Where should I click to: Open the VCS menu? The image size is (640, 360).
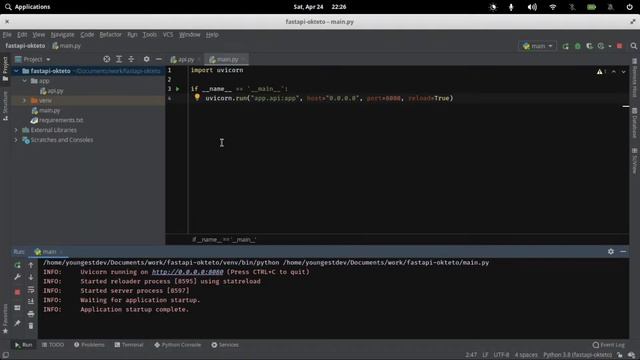168,35
